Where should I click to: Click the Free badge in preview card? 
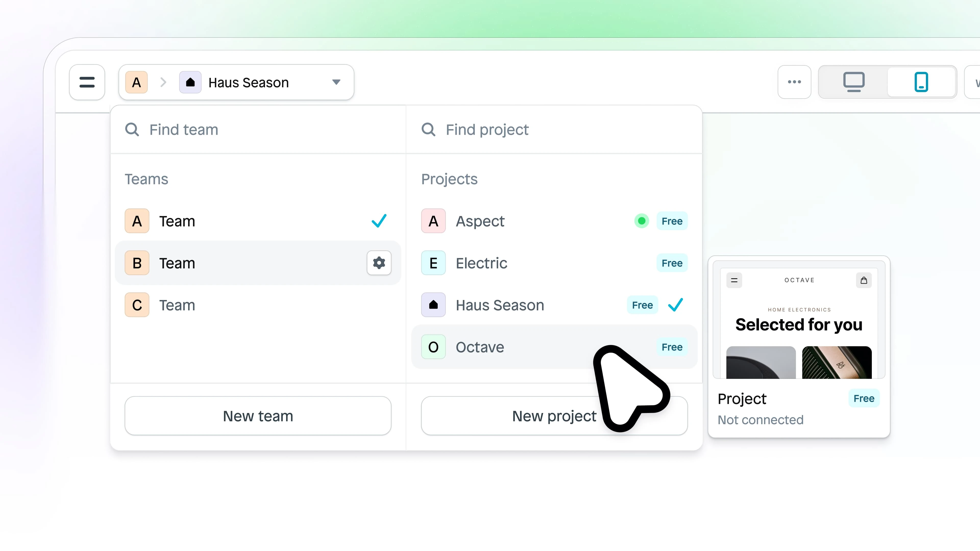(x=864, y=398)
